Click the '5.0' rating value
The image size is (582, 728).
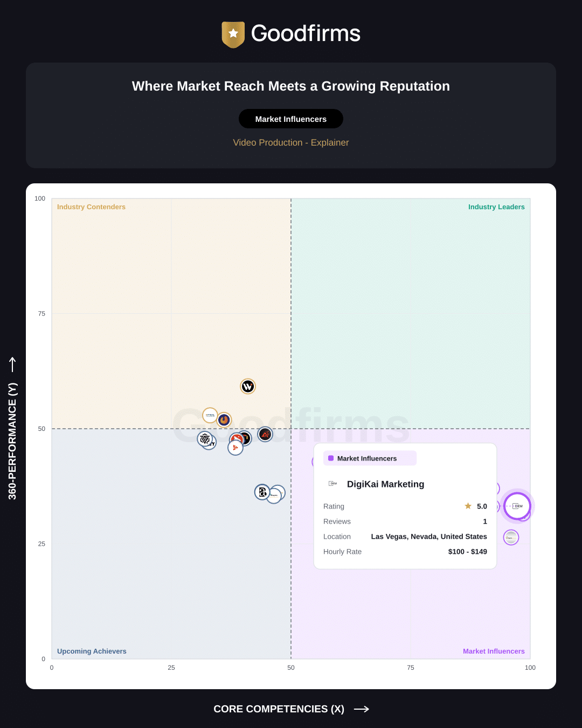point(482,506)
